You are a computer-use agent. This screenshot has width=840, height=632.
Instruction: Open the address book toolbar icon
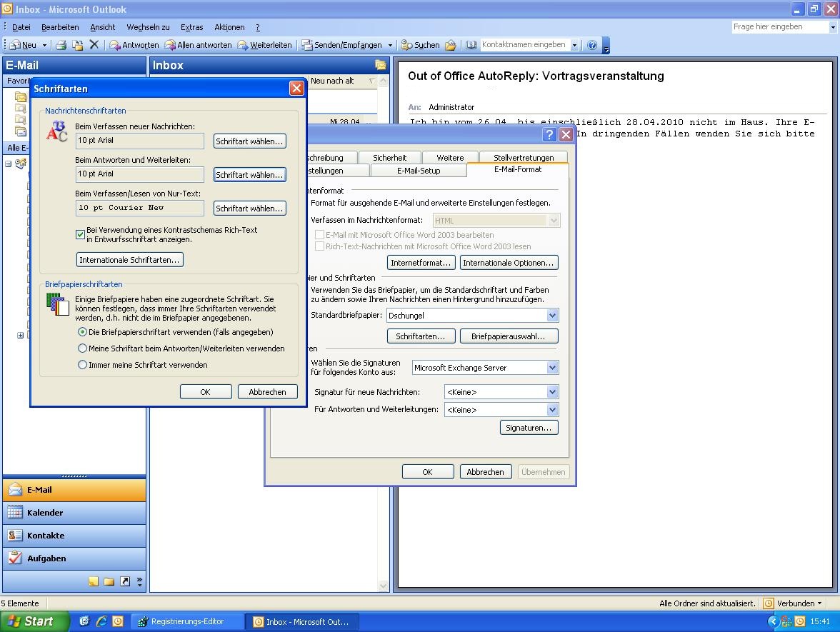point(471,45)
